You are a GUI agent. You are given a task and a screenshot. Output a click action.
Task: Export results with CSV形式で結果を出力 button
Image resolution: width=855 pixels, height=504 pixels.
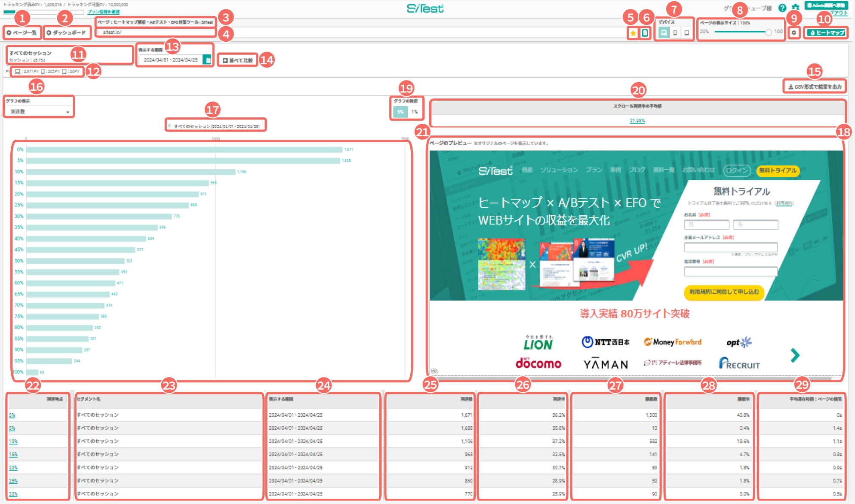[815, 86]
